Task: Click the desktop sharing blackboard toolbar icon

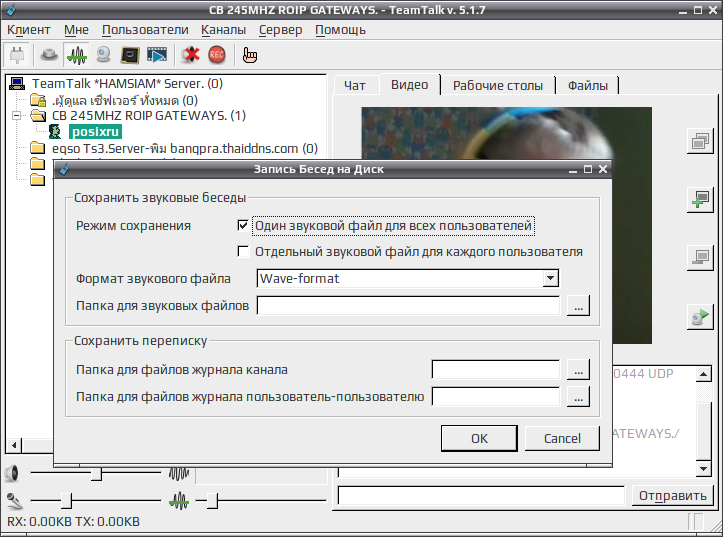Action: pos(130,55)
